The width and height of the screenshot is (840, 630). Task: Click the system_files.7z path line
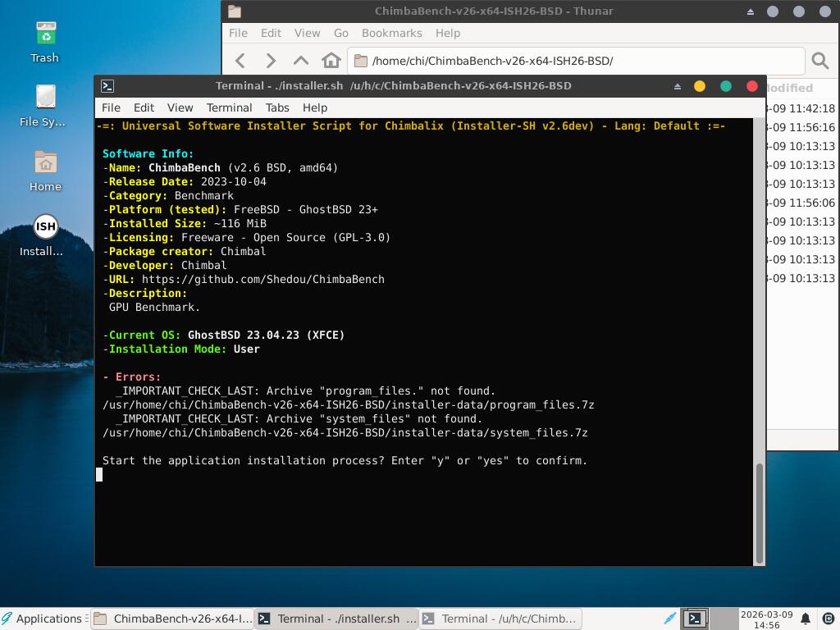pos(345,433)
